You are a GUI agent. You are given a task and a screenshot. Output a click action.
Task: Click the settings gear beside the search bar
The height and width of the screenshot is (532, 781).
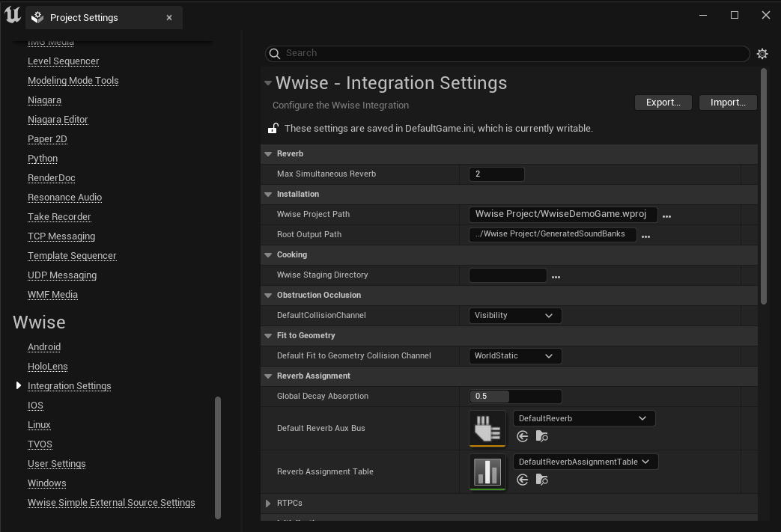click(762, 54)
